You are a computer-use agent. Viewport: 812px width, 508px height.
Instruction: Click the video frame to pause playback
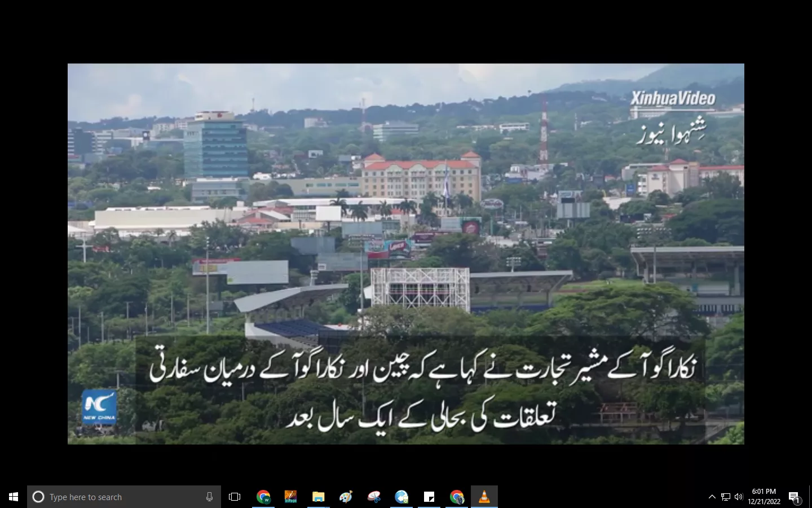coord(406,226)
